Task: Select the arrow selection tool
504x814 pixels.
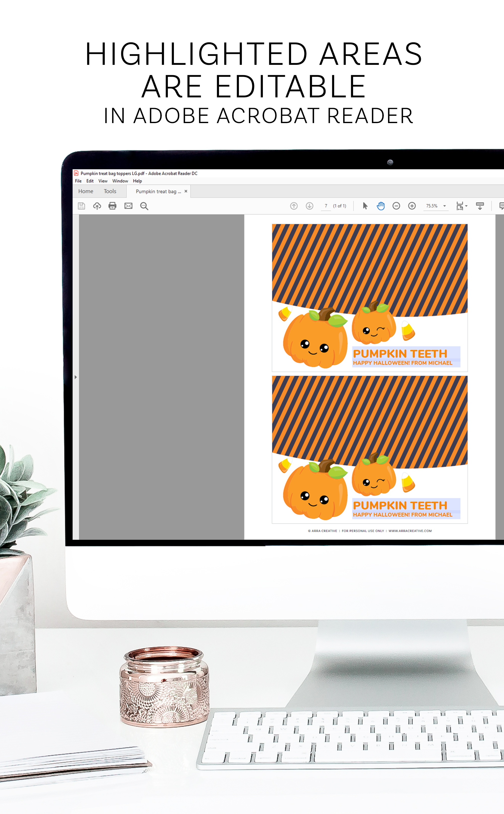Action: (365, 206)
